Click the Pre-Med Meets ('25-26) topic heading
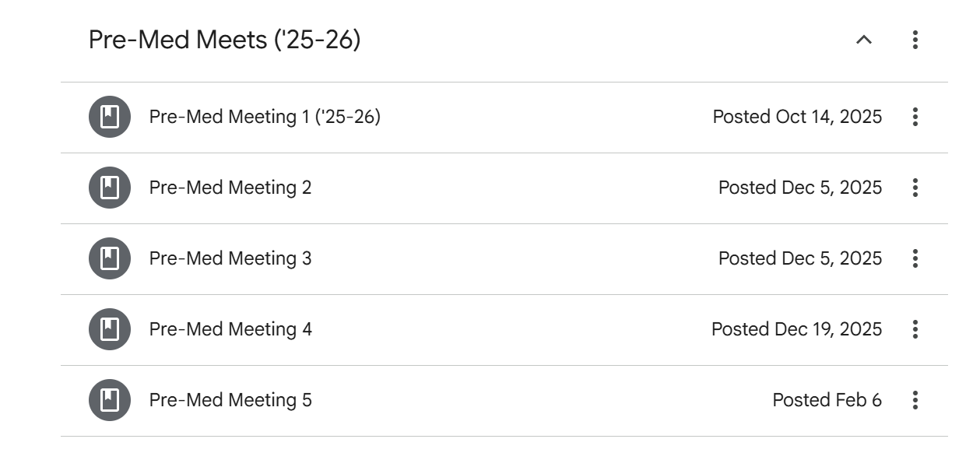The image size is (980, 467). pos(224,40)
